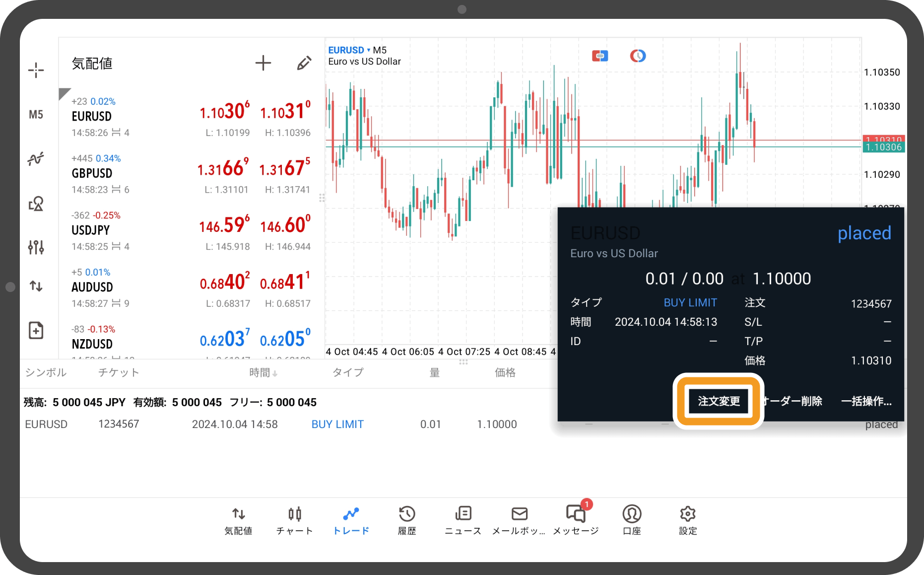
Task: Tap EURUSD bid price 1.10306
Action: (x=224, y=111)
